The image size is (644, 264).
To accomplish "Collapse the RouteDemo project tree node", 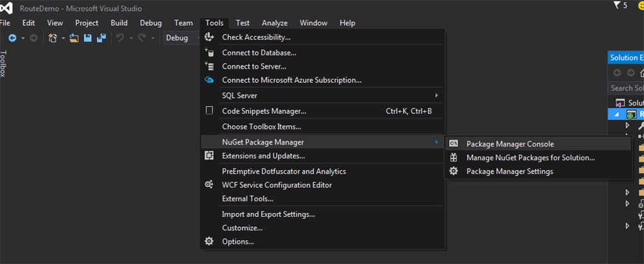I will tap(618, 114).
